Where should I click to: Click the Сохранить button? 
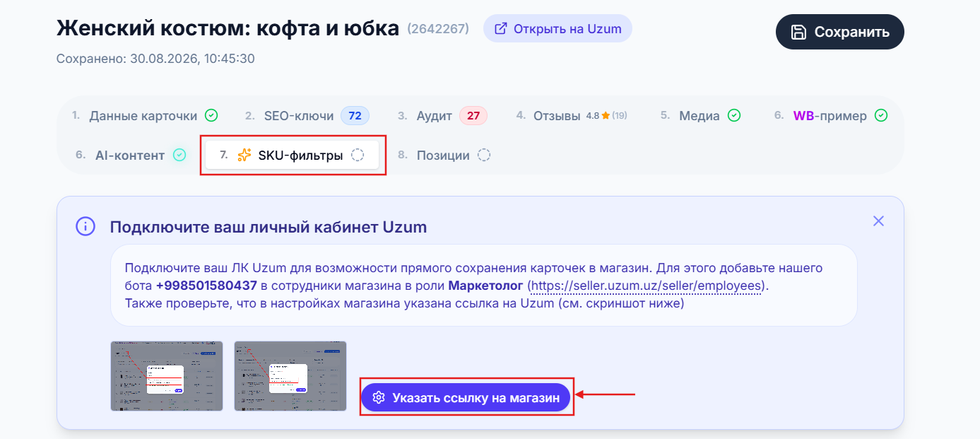point(839,32)
